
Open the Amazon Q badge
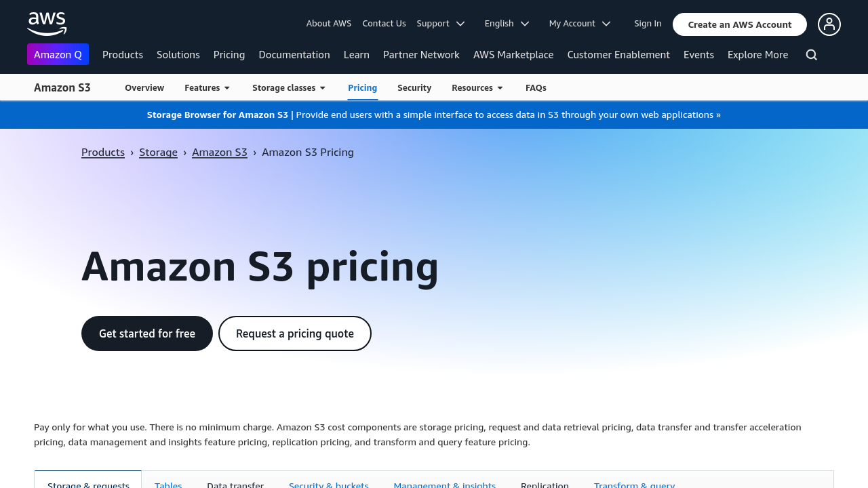tap(58, 54)
